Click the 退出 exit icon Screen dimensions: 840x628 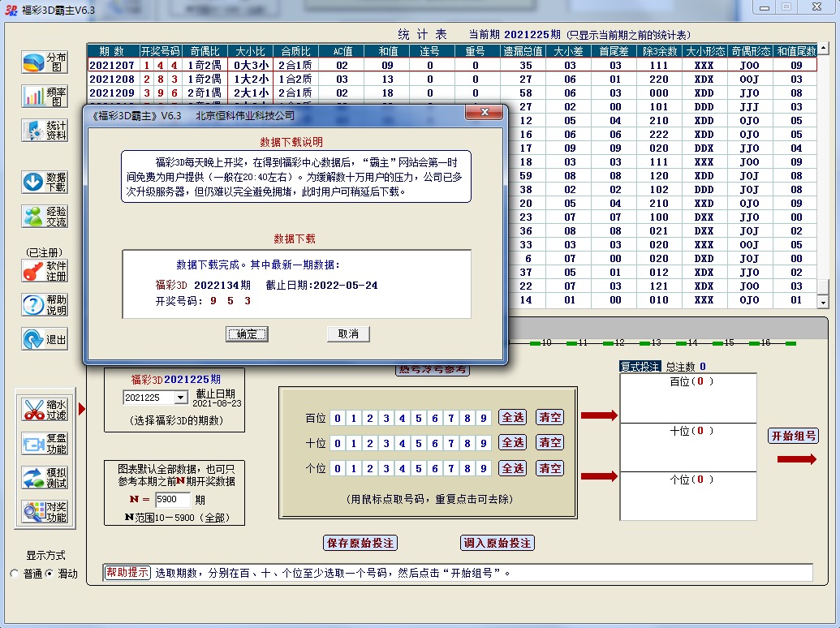[45, 339]
